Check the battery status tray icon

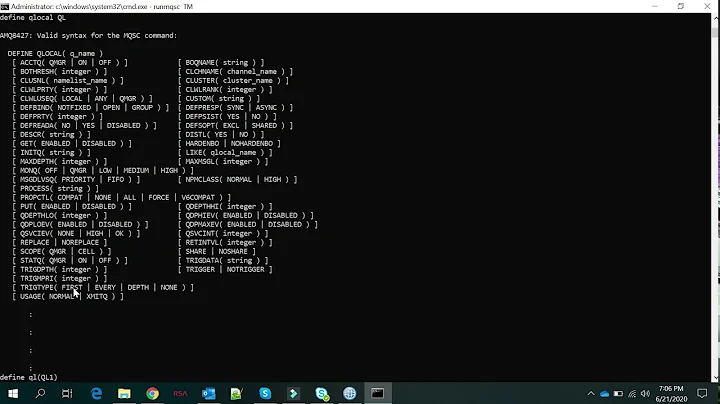618,394
